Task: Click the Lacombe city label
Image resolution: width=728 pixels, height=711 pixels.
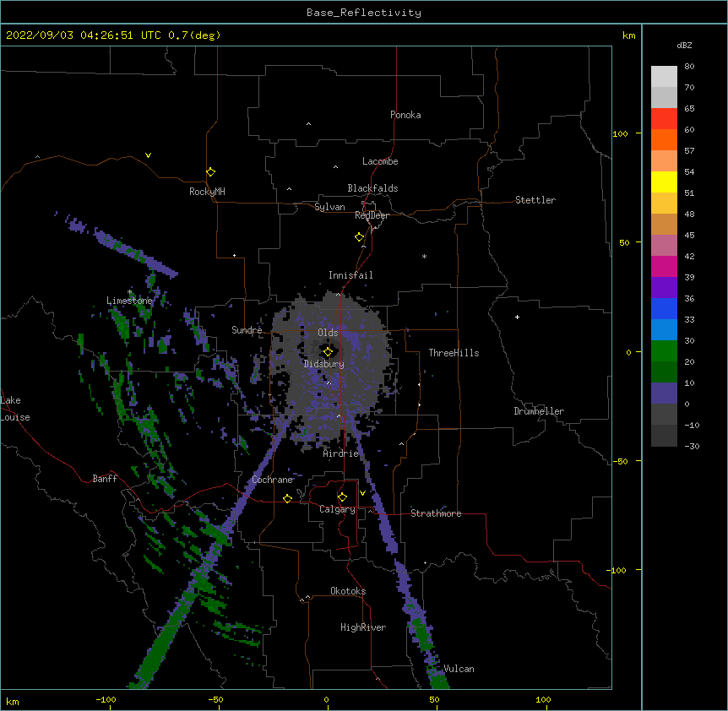Action: click(x=380, y=161)
